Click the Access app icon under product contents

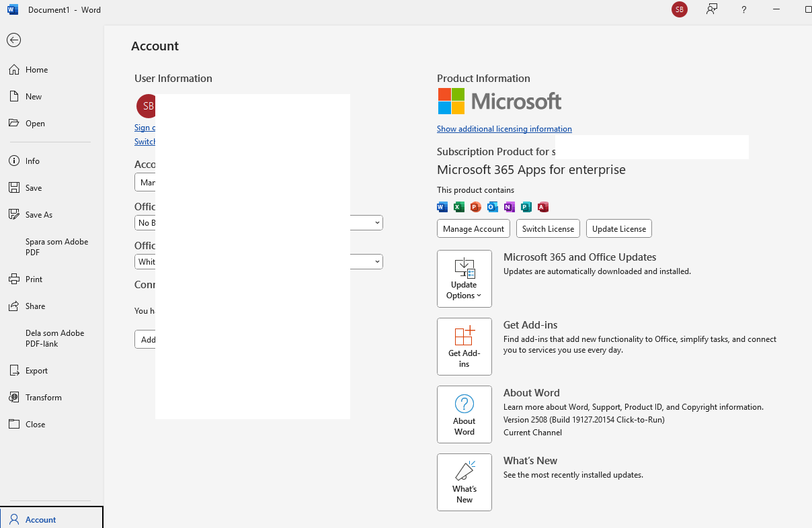(543, 207)
